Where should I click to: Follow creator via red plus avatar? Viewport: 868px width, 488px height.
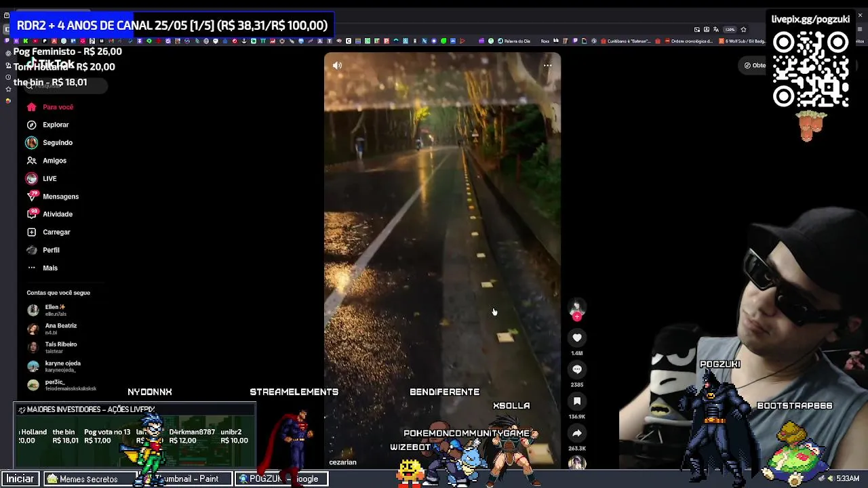577,316
